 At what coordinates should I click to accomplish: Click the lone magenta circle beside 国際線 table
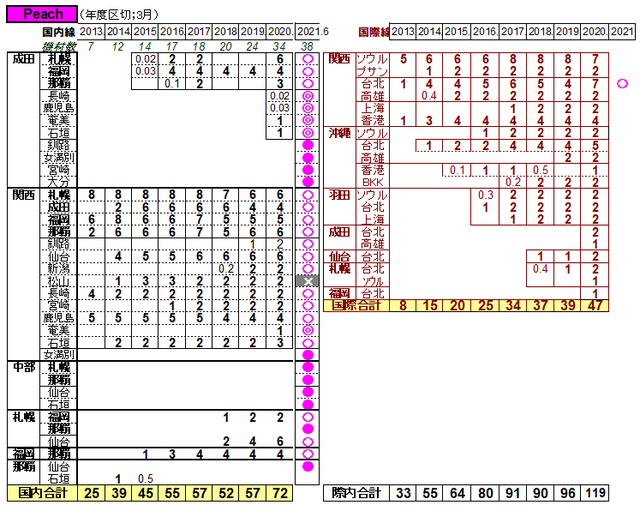point(622,84)
